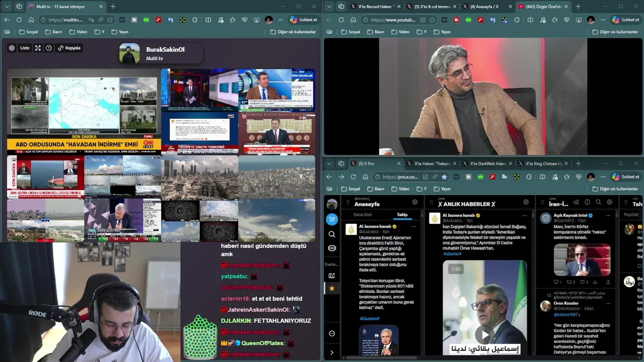644x362 pixels.
Task: Open favorites list icon in YouTube window
Action: coord(554,20)
